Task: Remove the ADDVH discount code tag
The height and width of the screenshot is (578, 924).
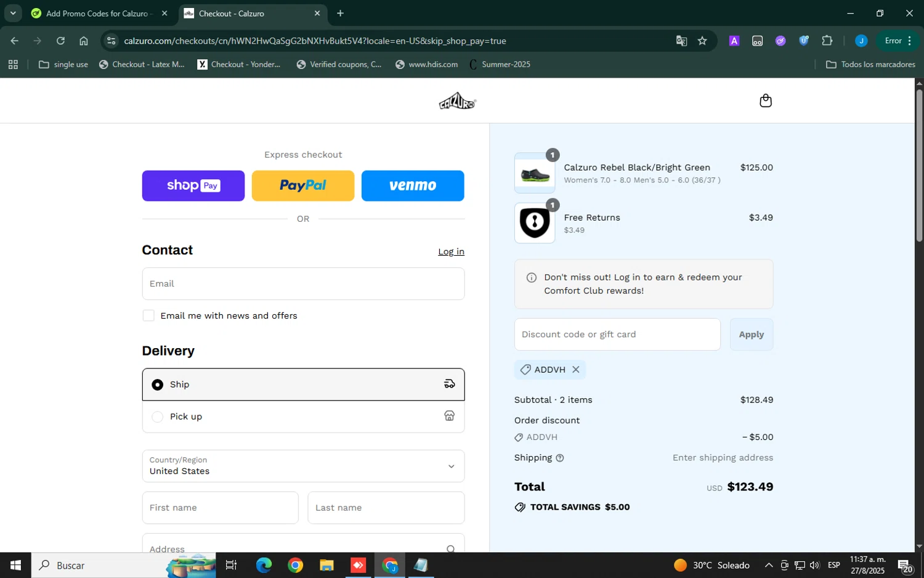Action: [576, 370]
